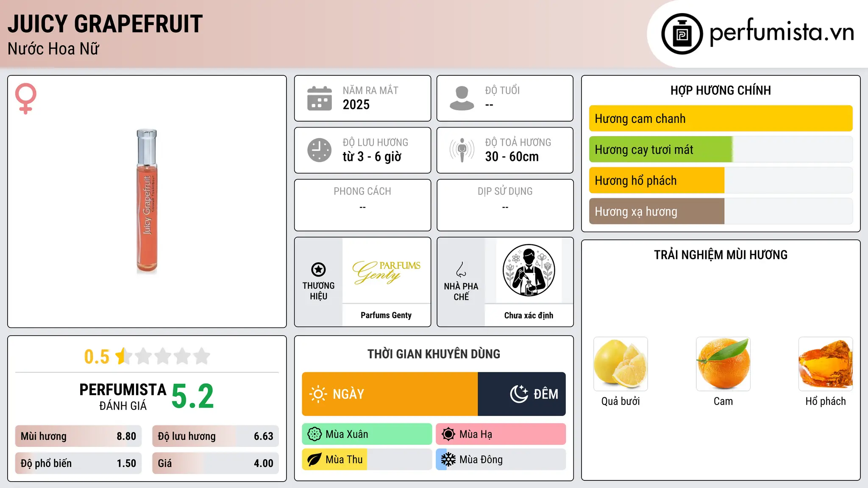The height and width of the screenshot is (488, 868).
Task: Click the Parfums Genty brand name
Action: click(386, 315)
